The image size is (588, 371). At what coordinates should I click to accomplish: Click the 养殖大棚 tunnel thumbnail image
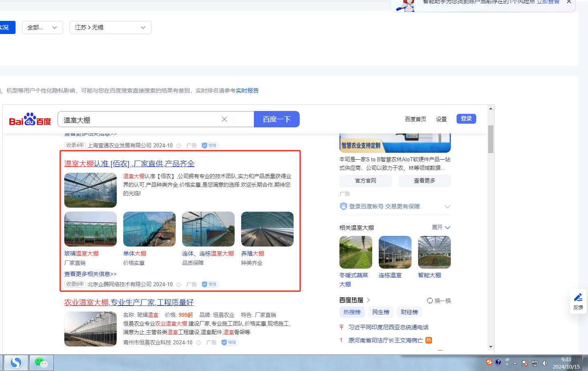pos(267,229)
